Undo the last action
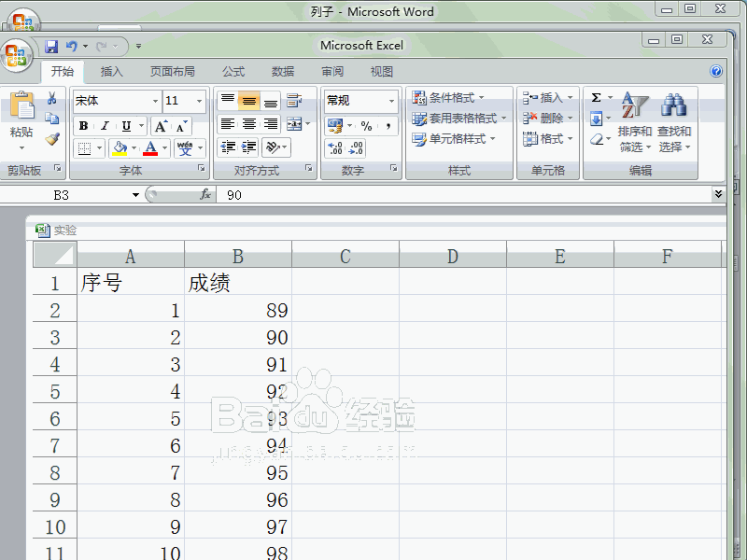The image size is (747, 560). [72, 46]
